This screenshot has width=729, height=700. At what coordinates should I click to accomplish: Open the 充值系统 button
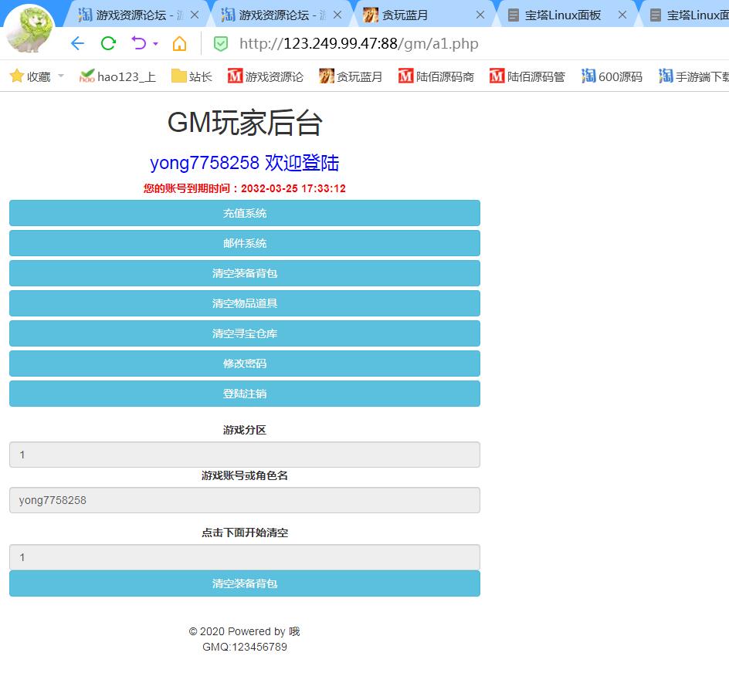[x=244, y=213]
